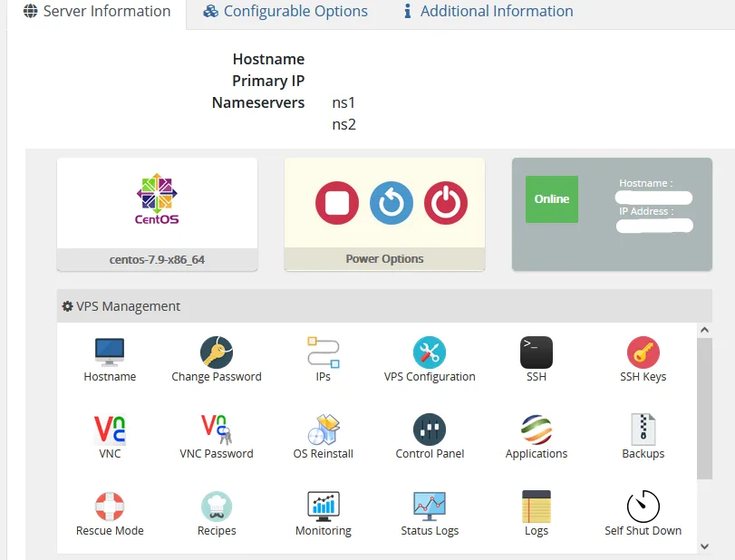Viewport: 735px width, 560px height.
Task: Launch the VNC console
Action: [110, 430]
